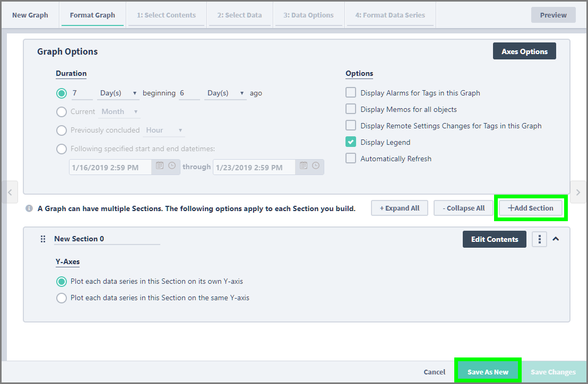Image resolution: width=588 pixels, height=384 pixels.
Task: Open the Day(s) ago unit dropdown
Action: pyautogui.click(x=226, y=93)
